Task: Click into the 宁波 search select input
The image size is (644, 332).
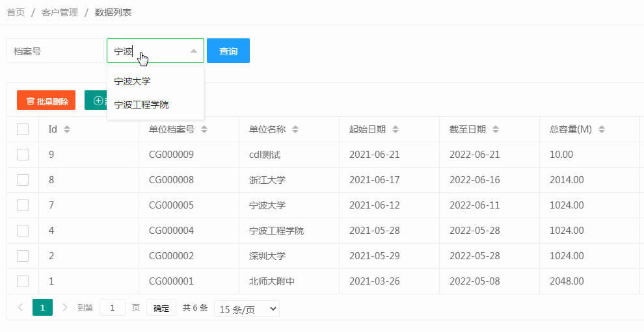Action: 155,51
